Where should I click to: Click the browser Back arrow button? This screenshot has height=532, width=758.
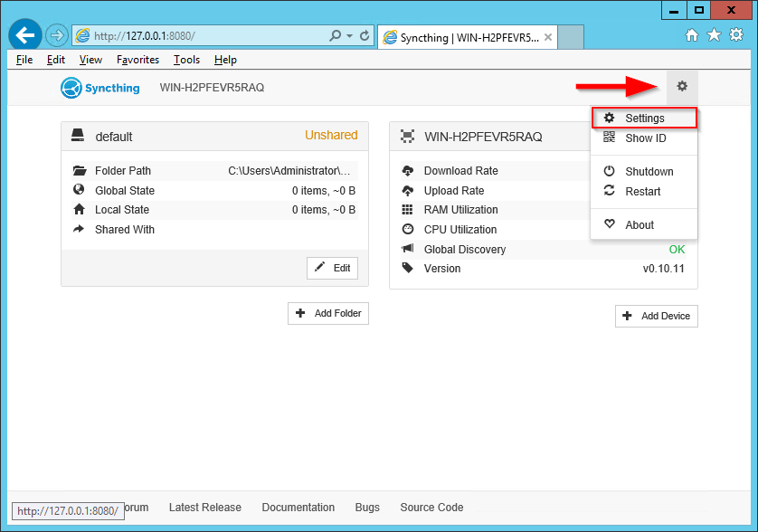coord(25,35)
